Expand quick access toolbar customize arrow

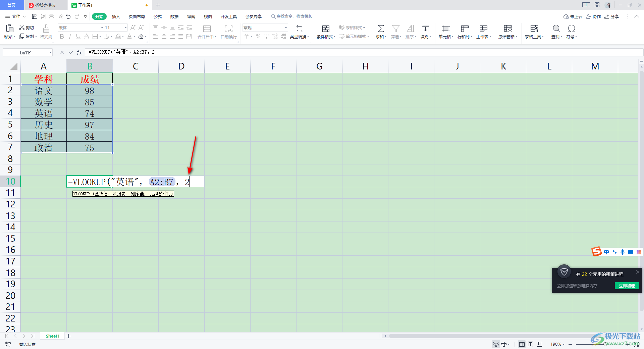coord(85,16)
